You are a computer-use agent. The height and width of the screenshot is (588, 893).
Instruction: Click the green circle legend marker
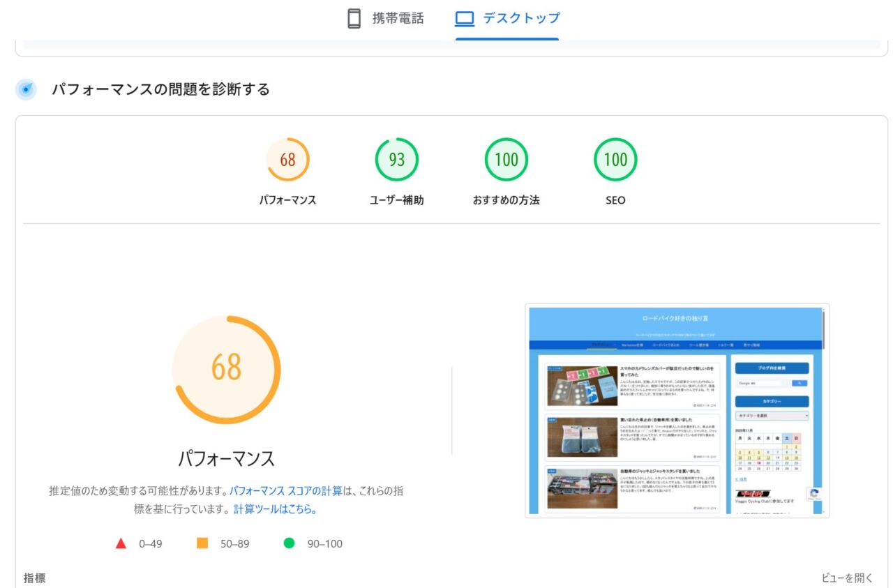click(x=289, y=543)
